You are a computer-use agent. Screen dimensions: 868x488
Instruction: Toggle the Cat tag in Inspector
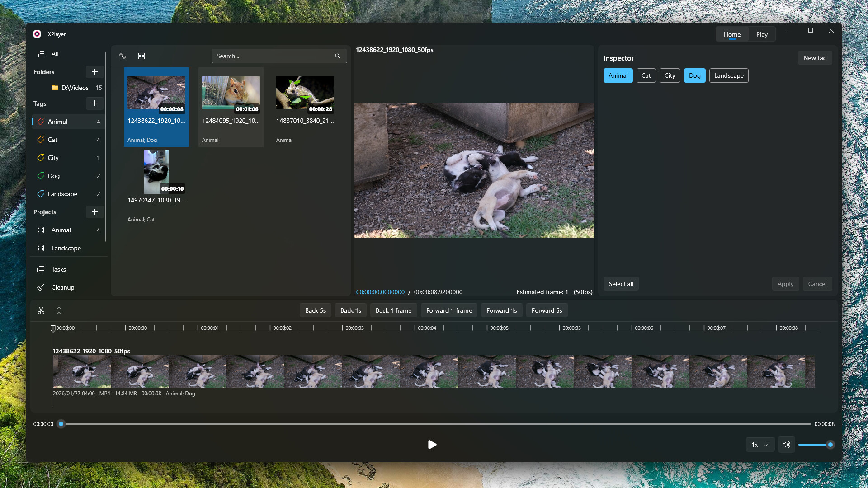(646, 75)
